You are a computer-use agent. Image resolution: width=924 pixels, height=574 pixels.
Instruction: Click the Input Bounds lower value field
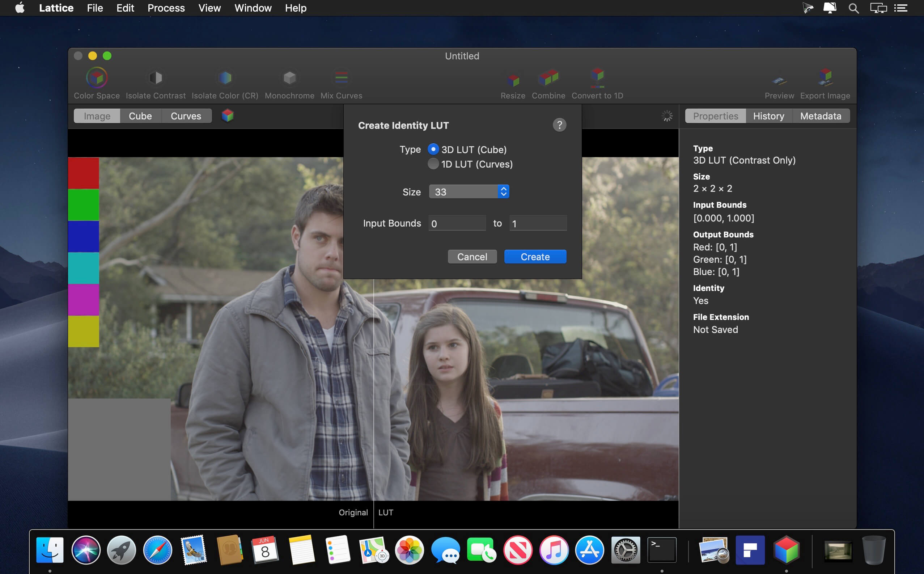point(457,224)
